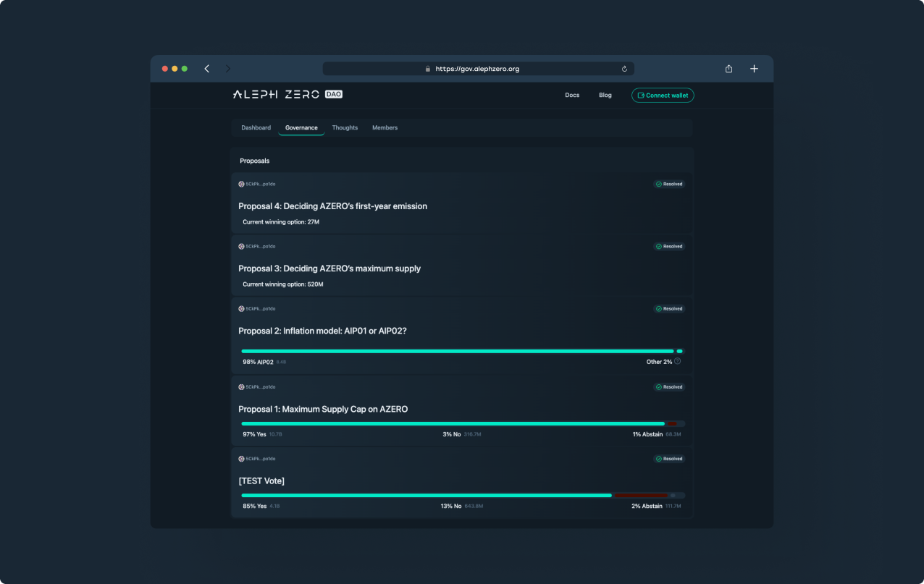Image resolution: width=924 pixels, height=584 pixels.
Task: Open the Docs link
Action: [572, 96]
